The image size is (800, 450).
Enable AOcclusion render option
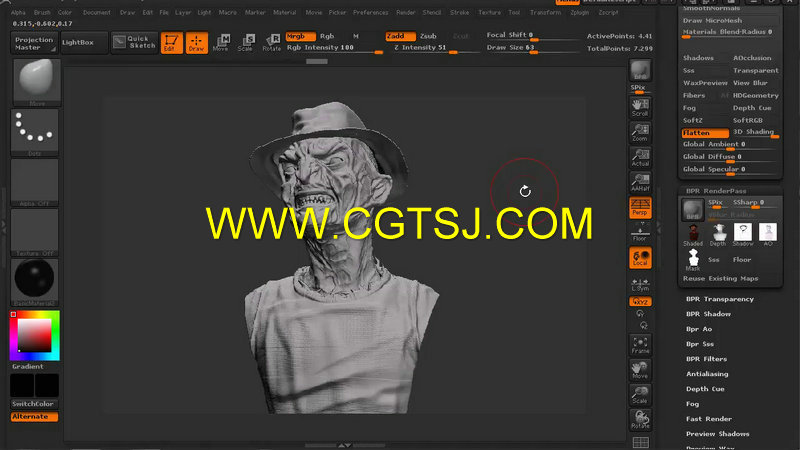[753, 58]
